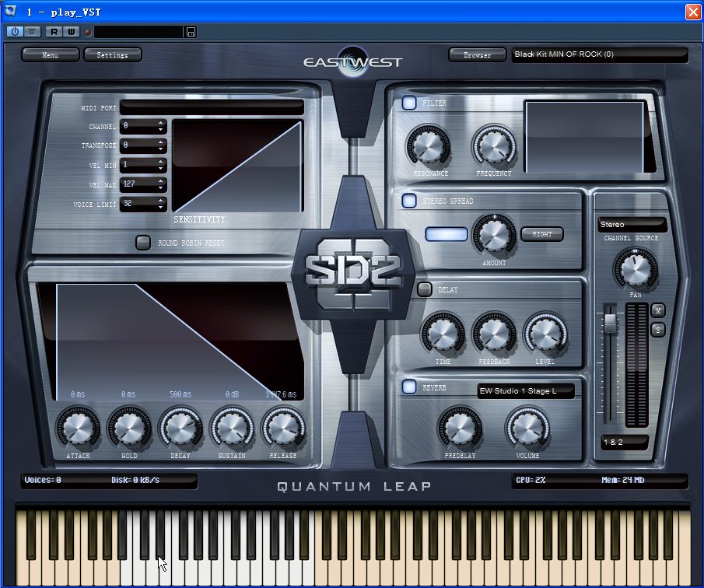Click the Filter Frequency knob
Viewport: 704px width, 588px height.
[x=493, y=146]
